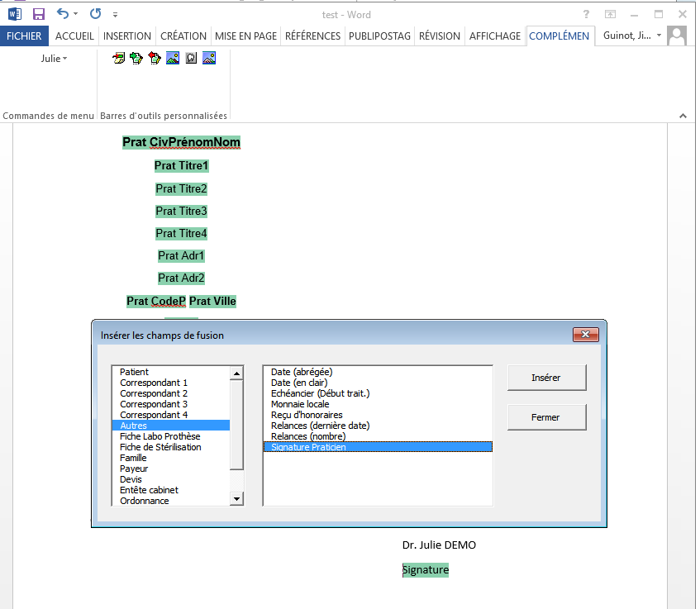Screen dimensions: 700x609
Task: Select Entête cabinet in the list
Action: point(171,490)
